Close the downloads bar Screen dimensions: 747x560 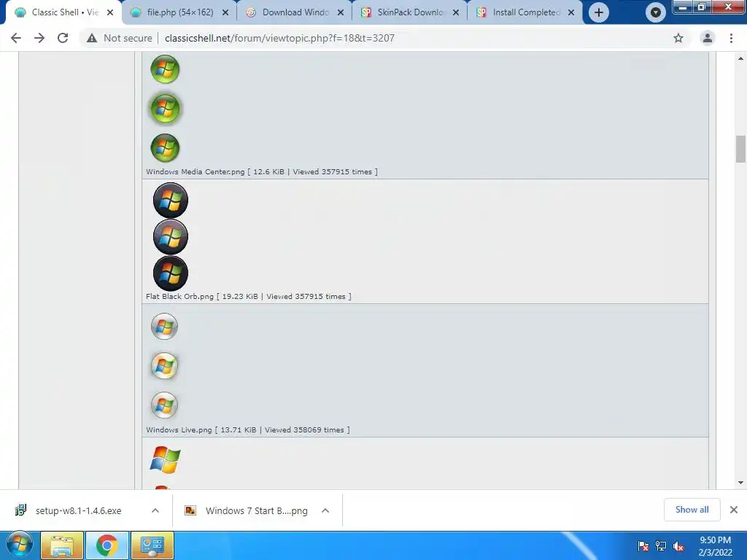734,510
